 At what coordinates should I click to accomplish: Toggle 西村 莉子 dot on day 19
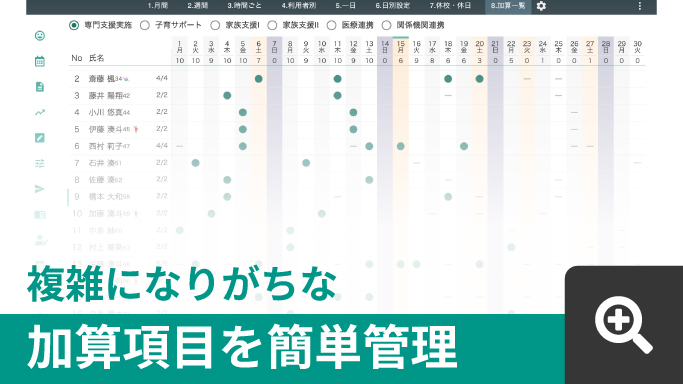tap(464, 146)
